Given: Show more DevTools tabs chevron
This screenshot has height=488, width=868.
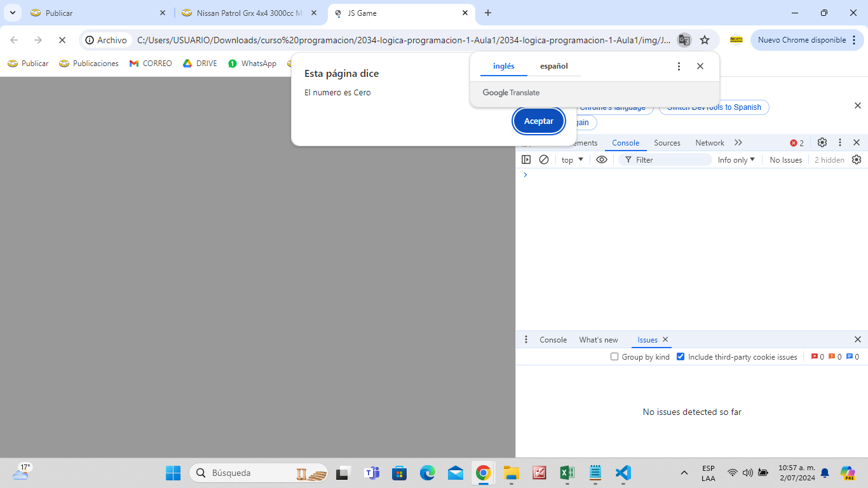Looking at the screenshot, I should click(x=738, y=142).
